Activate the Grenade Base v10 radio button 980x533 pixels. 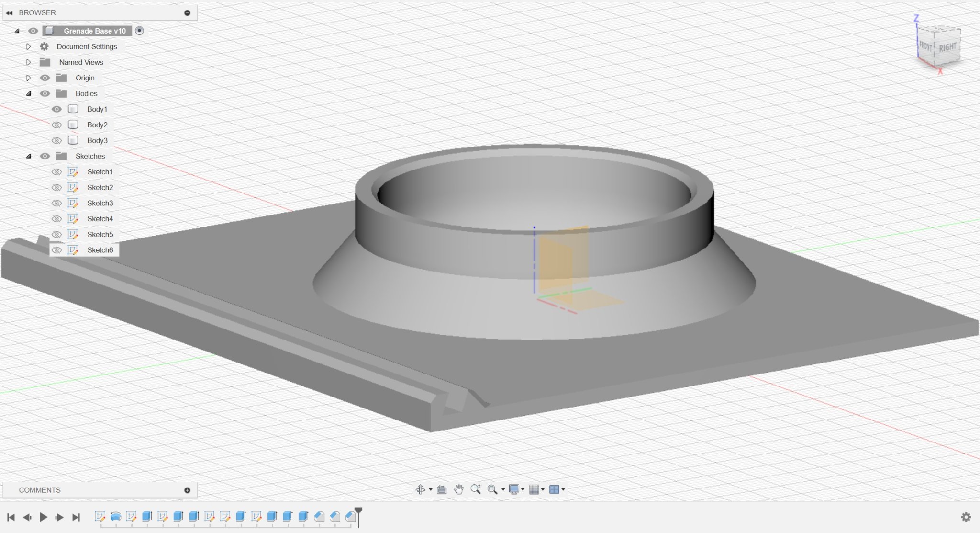[139, 31]
